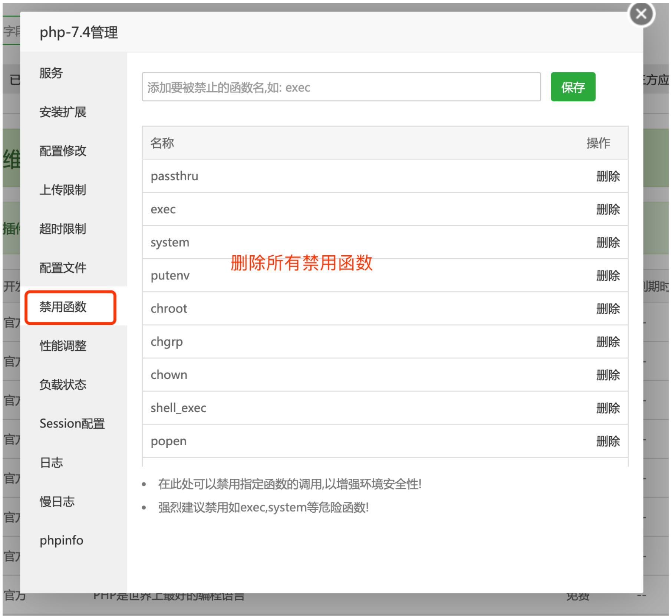Check 负载状态 status page
Screen dimensions: 672x616
point(62,385)
